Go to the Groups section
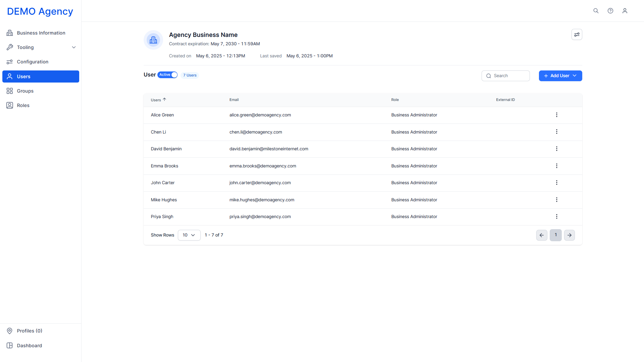The image size is (644, 362). pos(41,91)
